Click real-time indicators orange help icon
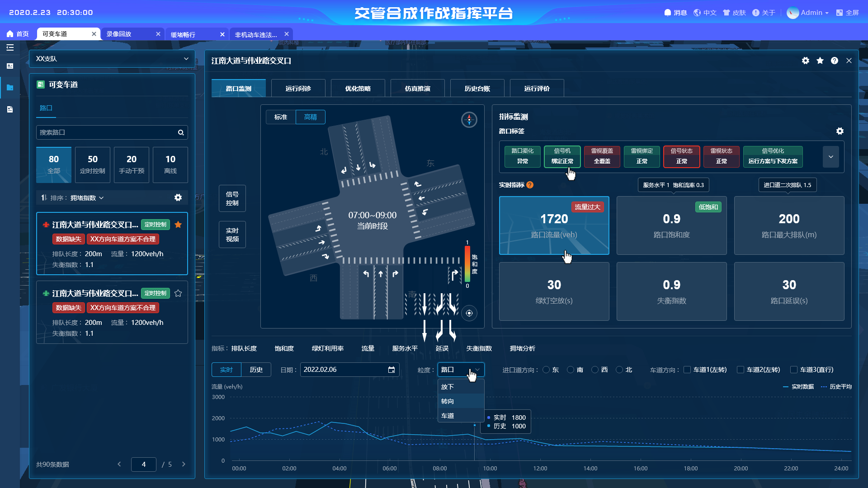The width and height of the screenshot is (868, 488). click(530, 185)
